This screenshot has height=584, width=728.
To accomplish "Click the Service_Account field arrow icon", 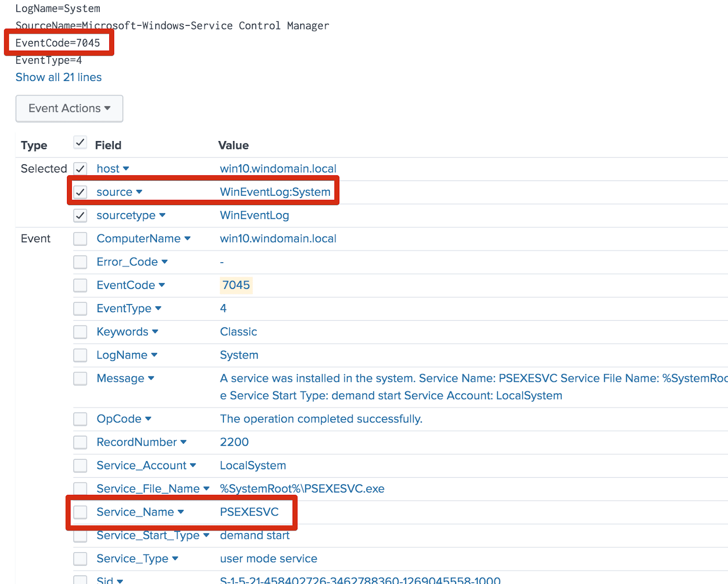I will [193, 466].
